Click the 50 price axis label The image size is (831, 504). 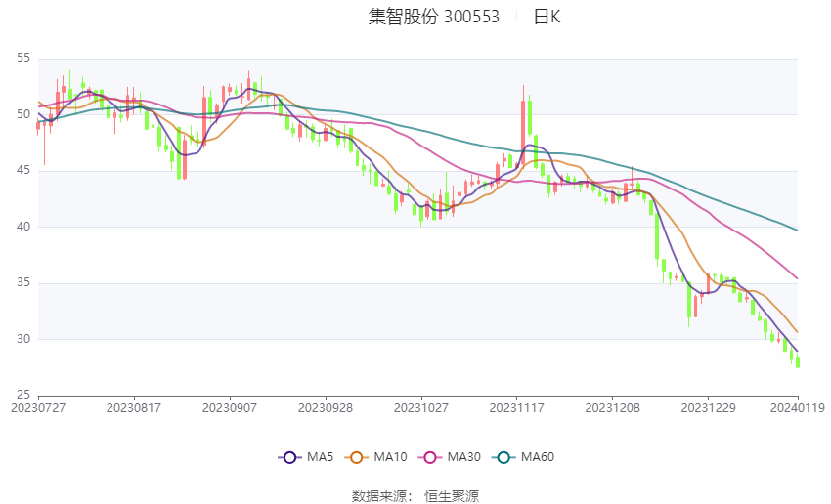click(x=23, y=114)
